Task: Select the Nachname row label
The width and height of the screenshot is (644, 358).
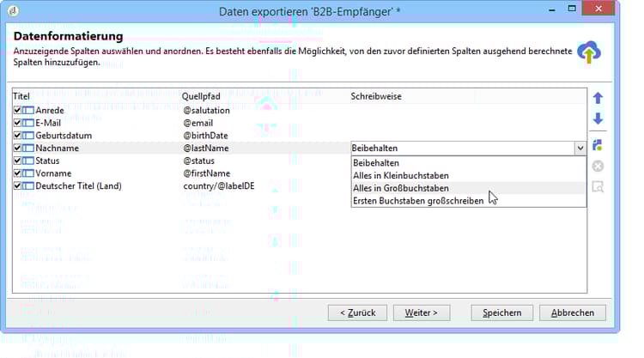Action: 57,149
